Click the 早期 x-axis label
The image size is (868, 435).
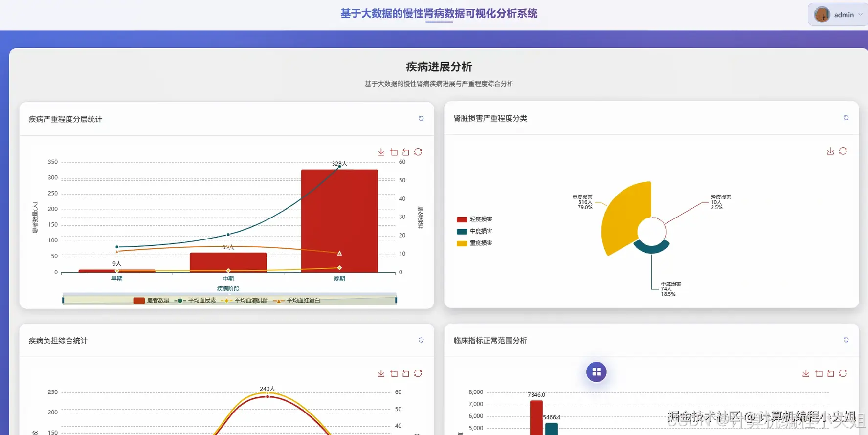pos(117,279)
